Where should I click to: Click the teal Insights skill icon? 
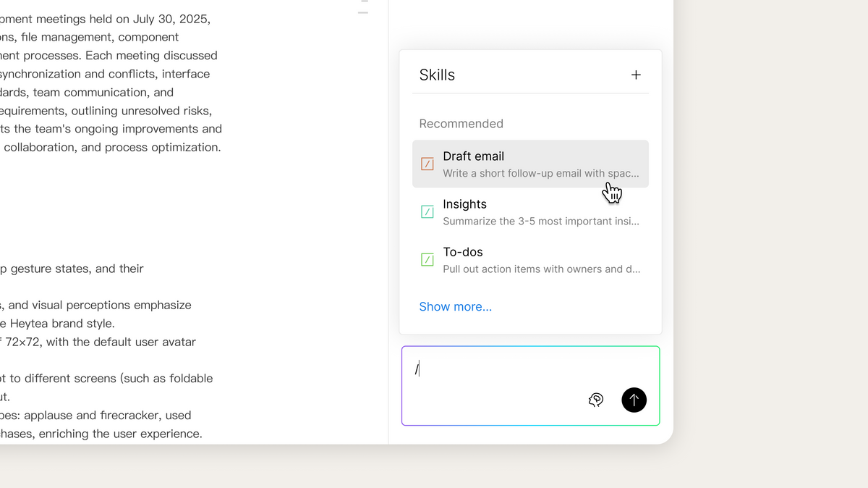coord(427,212)
